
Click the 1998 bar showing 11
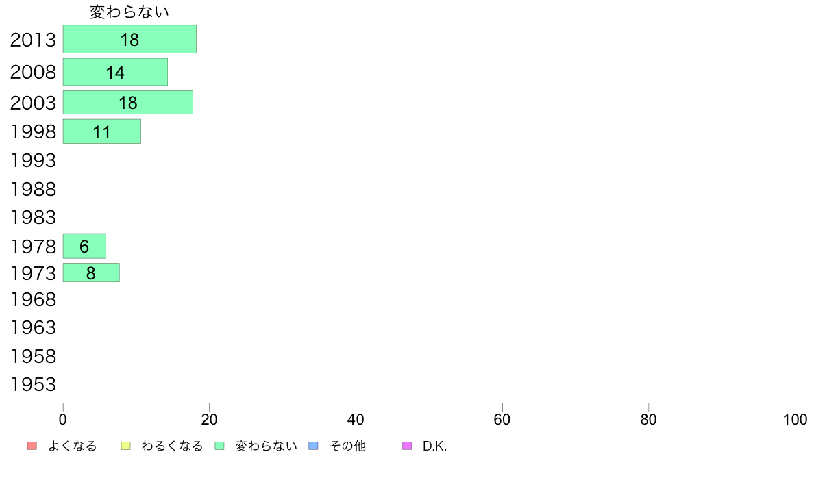click(x=101, y=131)
